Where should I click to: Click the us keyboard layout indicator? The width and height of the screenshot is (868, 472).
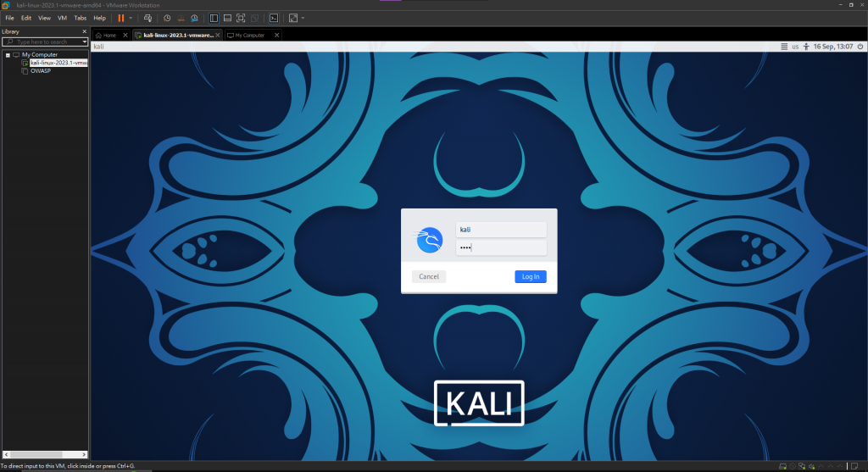coord(795,47)
